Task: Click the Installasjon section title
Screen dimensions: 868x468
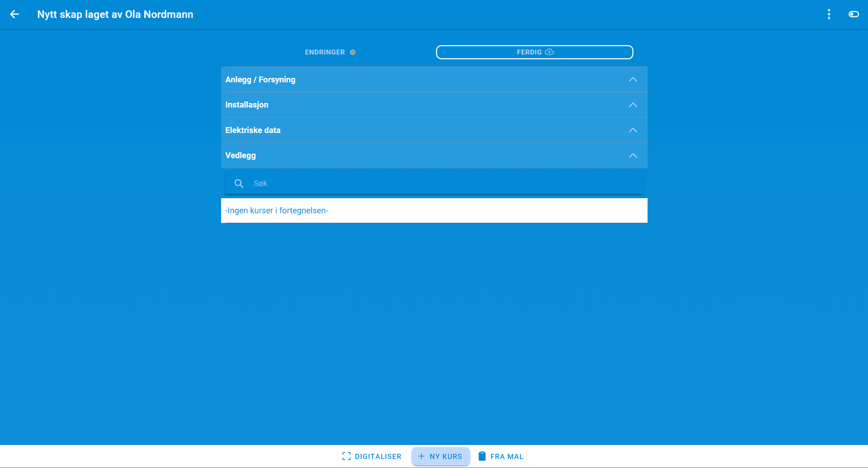Action: pos(247,105)
